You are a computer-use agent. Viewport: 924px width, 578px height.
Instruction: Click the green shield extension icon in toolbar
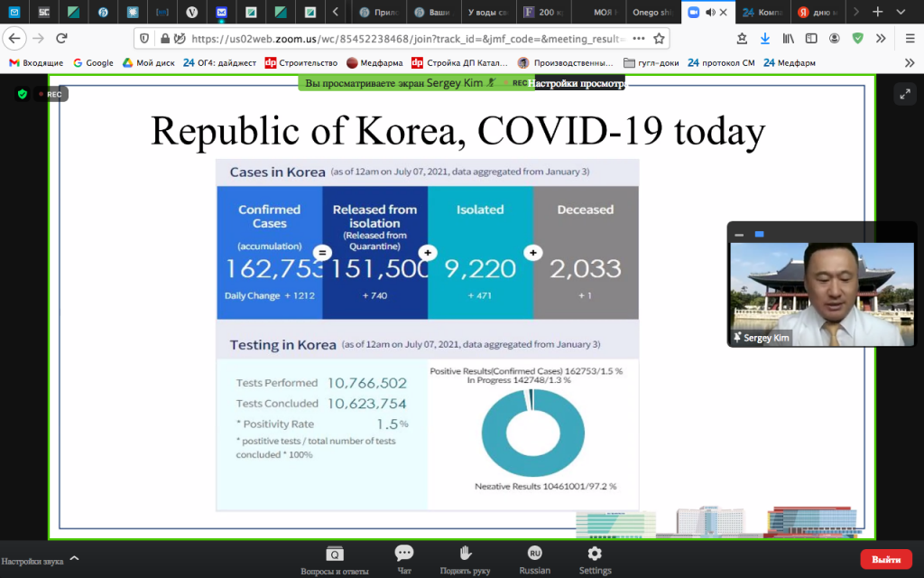click(x=857, y=39)
